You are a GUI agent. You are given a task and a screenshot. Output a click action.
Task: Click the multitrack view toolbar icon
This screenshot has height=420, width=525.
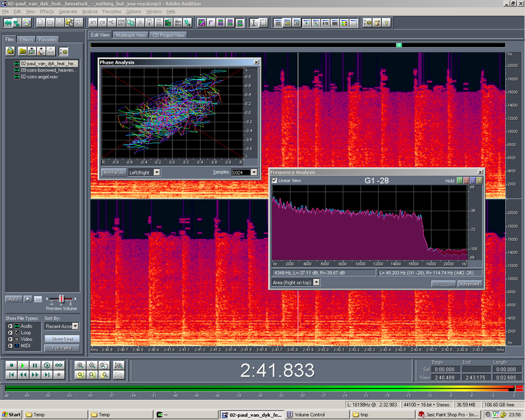click(17, 23)
